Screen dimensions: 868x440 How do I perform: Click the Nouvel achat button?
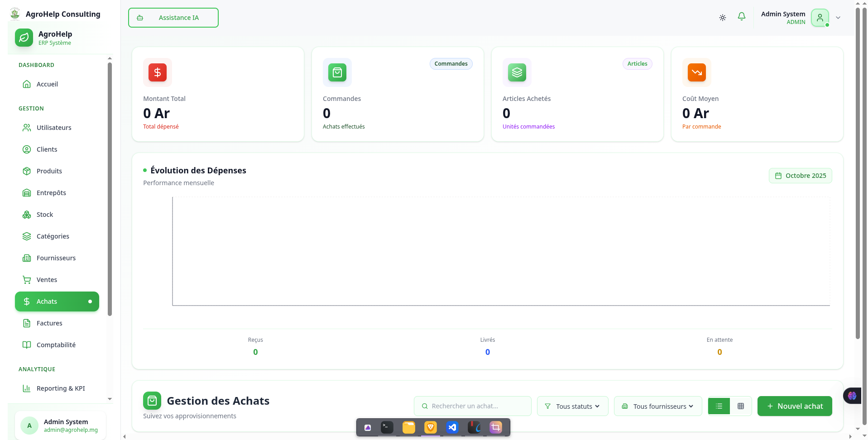point(794,406)
